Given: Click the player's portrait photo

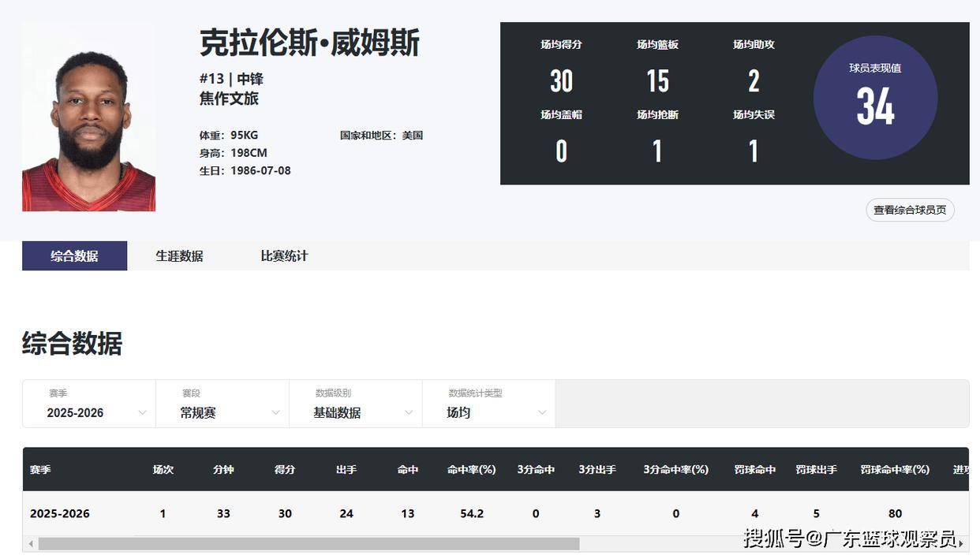Looking at the screenshot, I should (x=88, y=118).
